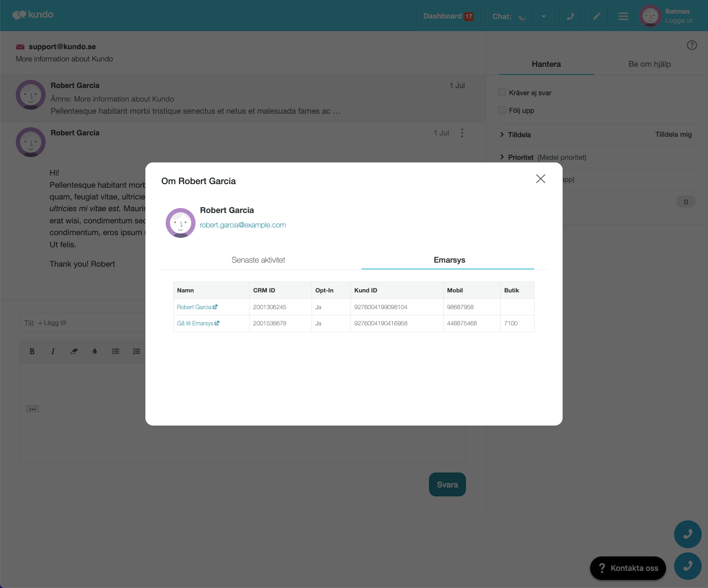This screenshot has height=588, width=708.
Task: Insert a bulleted list
Action: click(116, 352)
